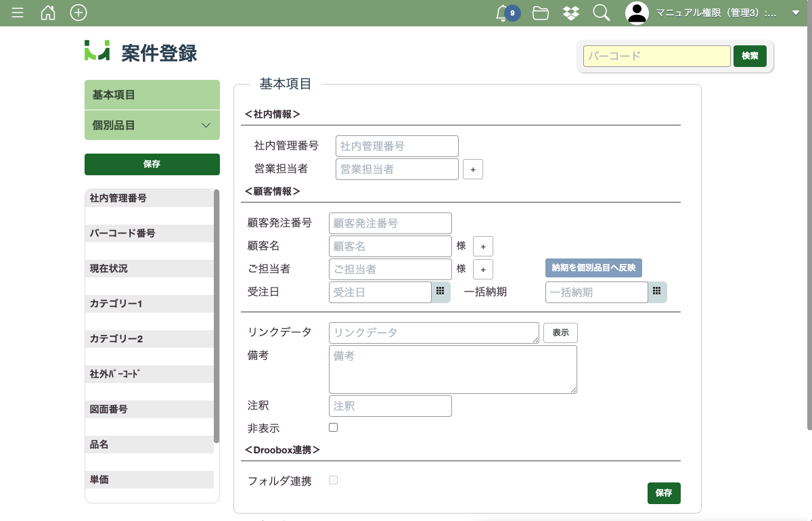The width and height of the screenshot is (812, 521).
Task: Go to home via house icon
Action: click(x=48, y=13)
